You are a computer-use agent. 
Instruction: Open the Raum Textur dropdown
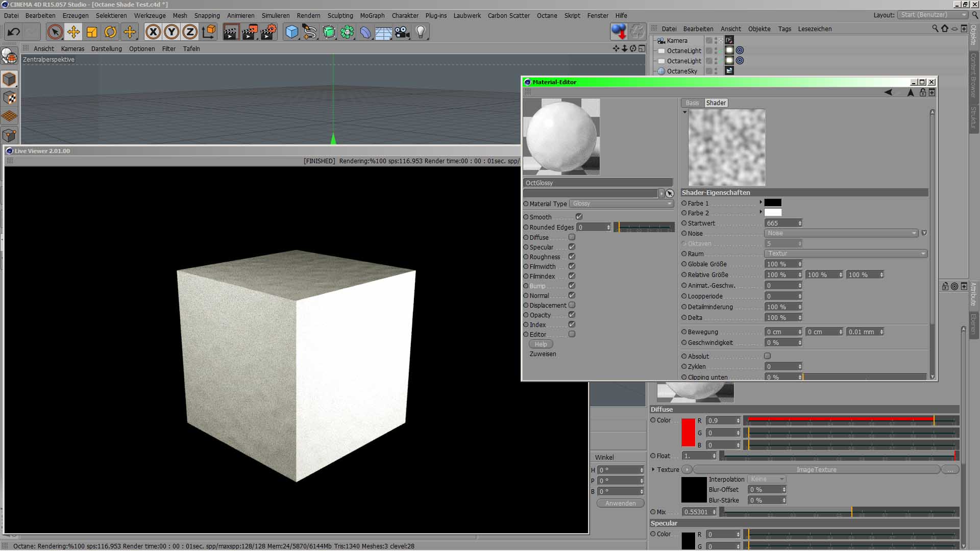tap(845, 254)
